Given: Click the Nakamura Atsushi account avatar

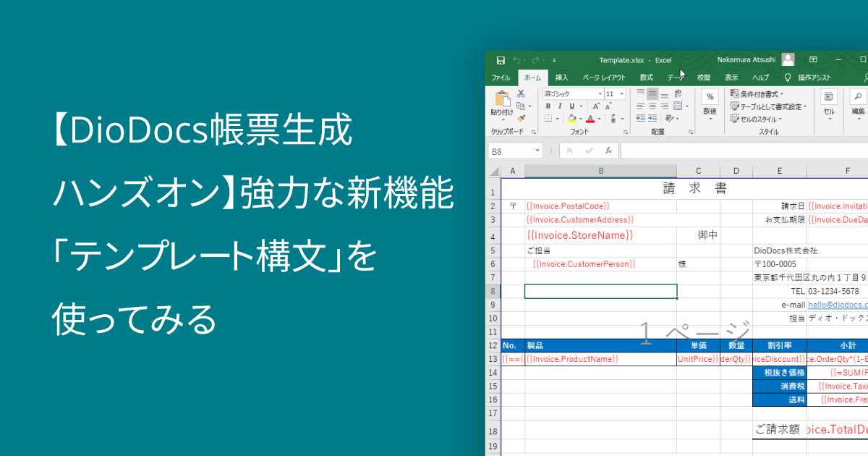Looking at the screenshot, I should click(788, 60).
